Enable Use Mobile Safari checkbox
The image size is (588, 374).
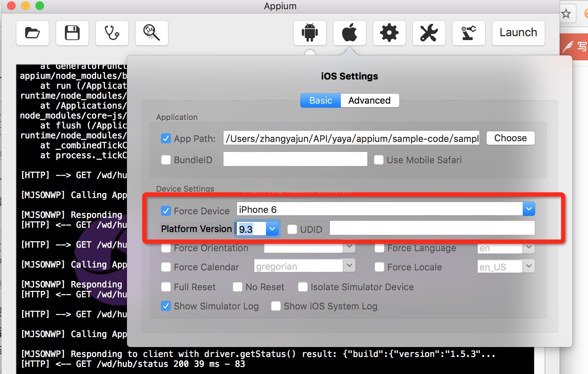(x=379, y=160)
